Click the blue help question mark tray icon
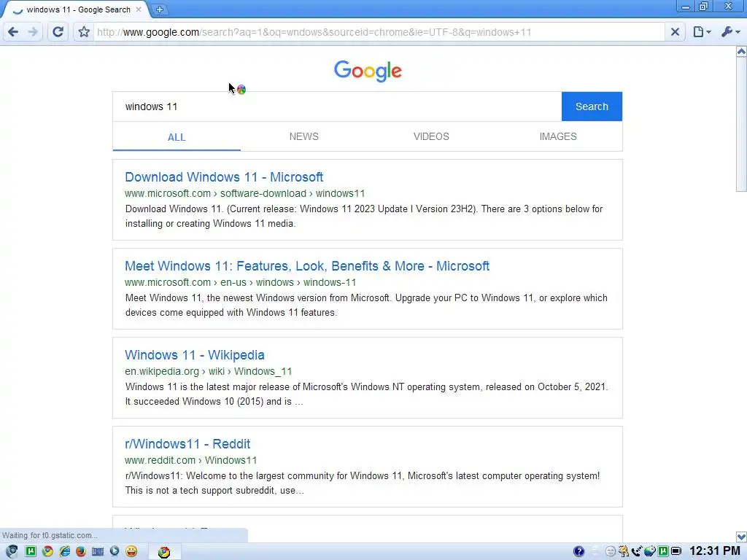The width and height of the screenshot is (747, 560). pyautogui.click(x=578, y=551)
